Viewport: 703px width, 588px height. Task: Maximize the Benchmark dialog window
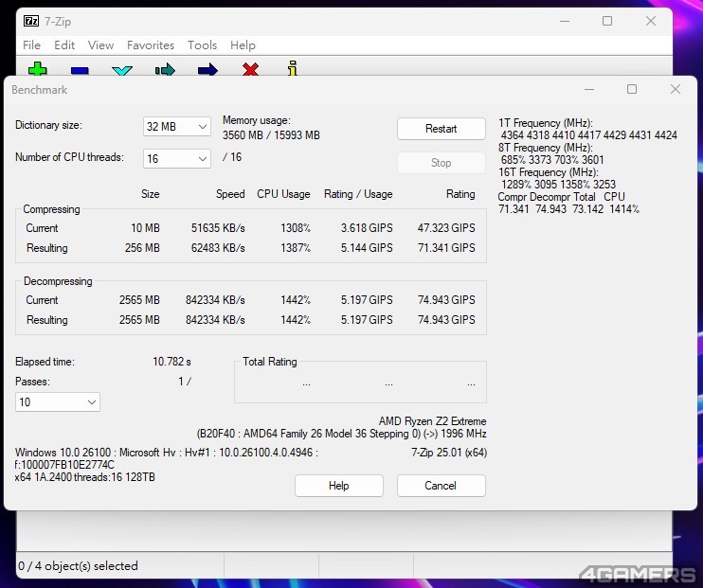click(632, 90)
